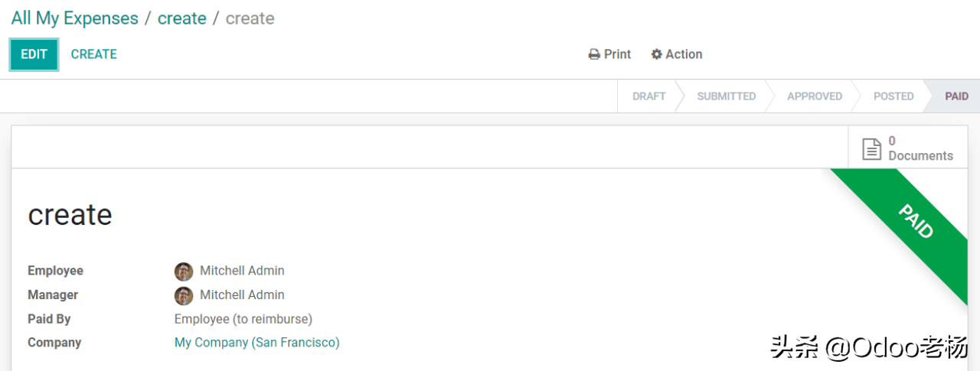
Task: Select the APPROVED status stage
Action: (x=815, y=96)
